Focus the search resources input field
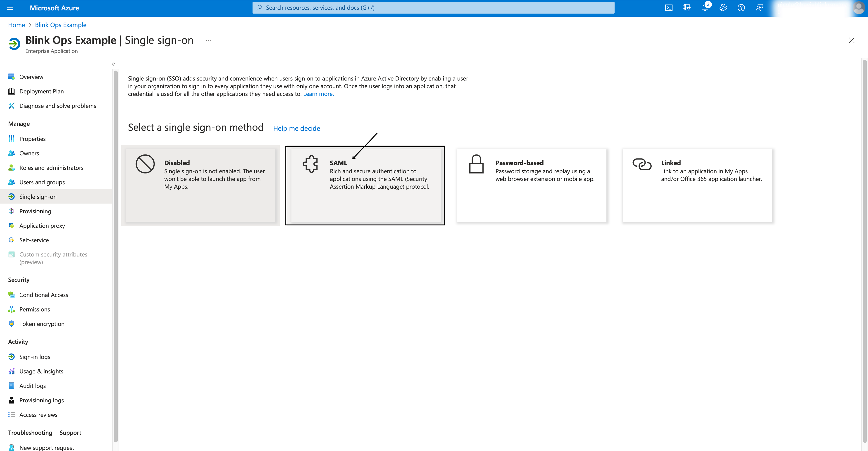The image size is (868, 451). pos(433,8)
